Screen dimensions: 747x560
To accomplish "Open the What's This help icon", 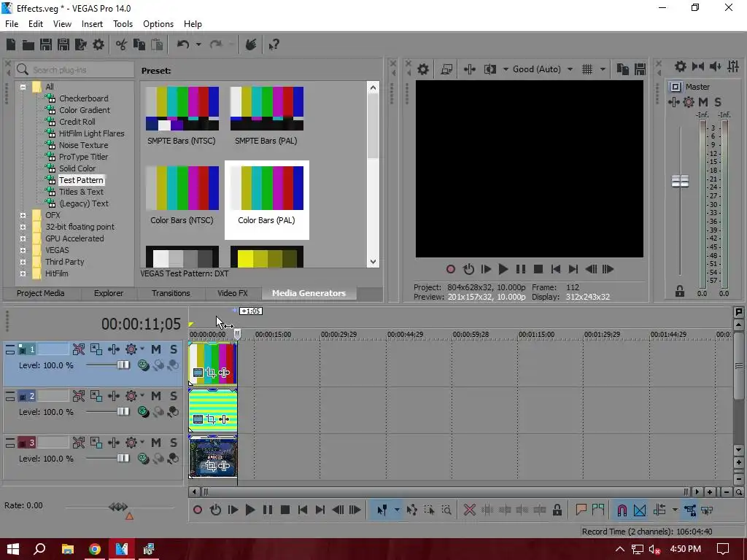I will (x=274, y=44).
